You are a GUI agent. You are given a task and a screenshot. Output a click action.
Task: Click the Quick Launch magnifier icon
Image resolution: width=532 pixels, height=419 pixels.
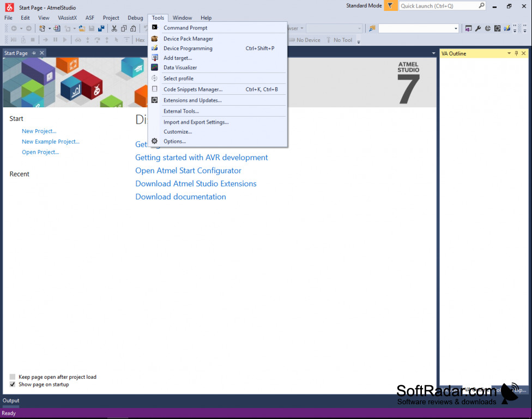481,6
